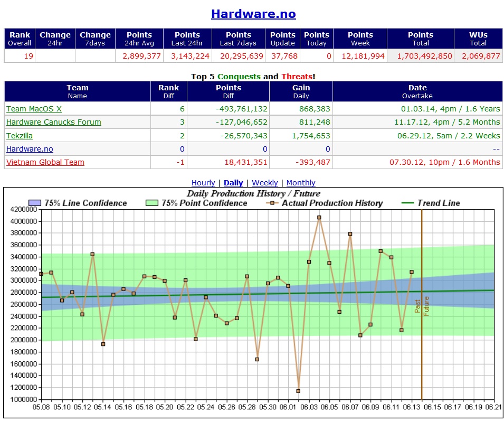The width and height of the screenshot is (504, 421).
Task: Click the Actual Production History legend marker
Action: point(272,203)
